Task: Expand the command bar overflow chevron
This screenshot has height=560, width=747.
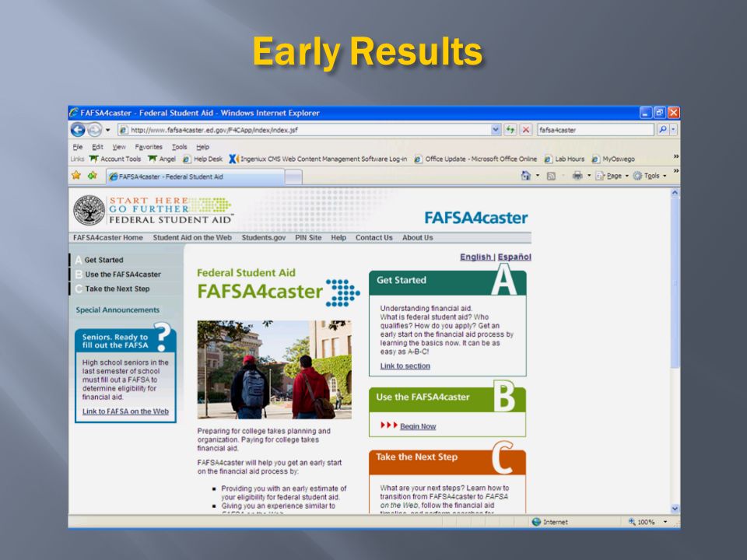Action: point(675,171)
